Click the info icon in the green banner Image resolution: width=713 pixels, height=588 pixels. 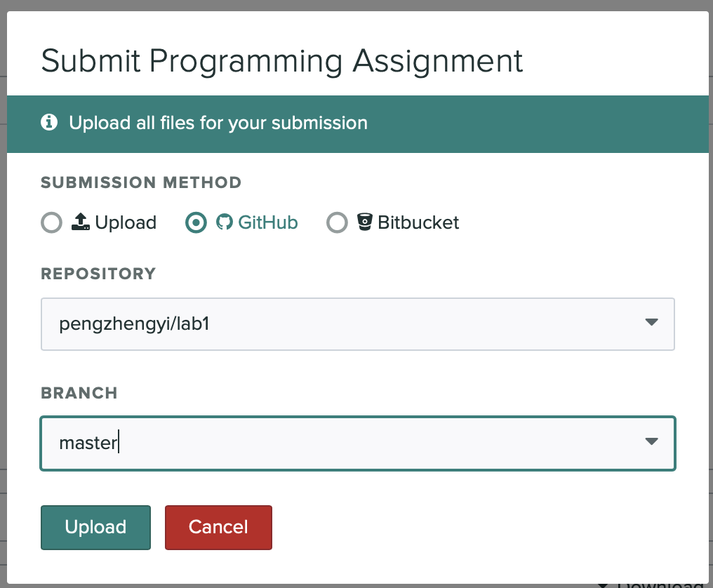49,123
